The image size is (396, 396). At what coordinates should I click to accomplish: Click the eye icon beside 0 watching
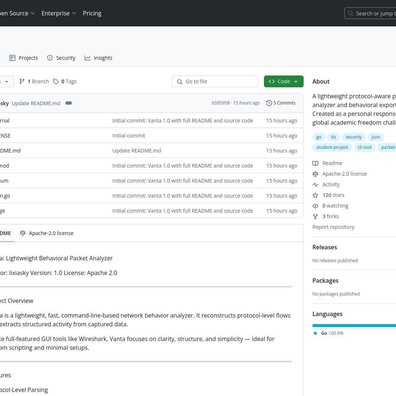click(x=315, y=206)
